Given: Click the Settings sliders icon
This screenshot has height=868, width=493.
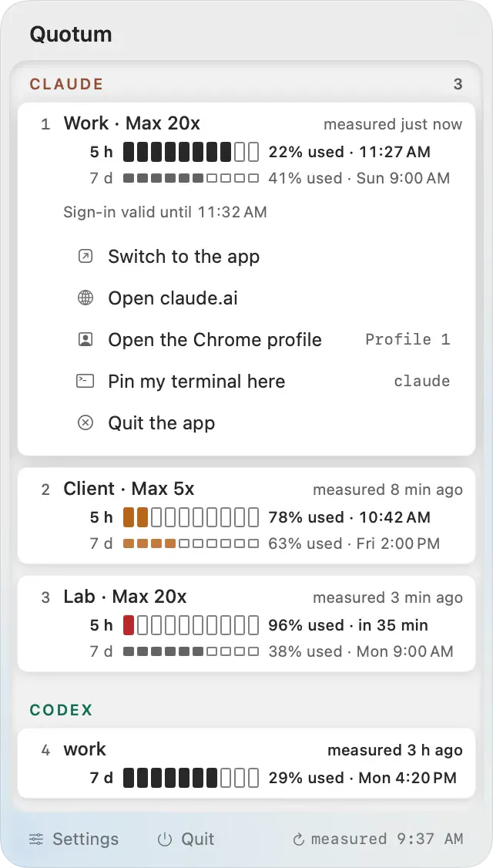Looking at the screenshot, I should (x=36, y=839).
